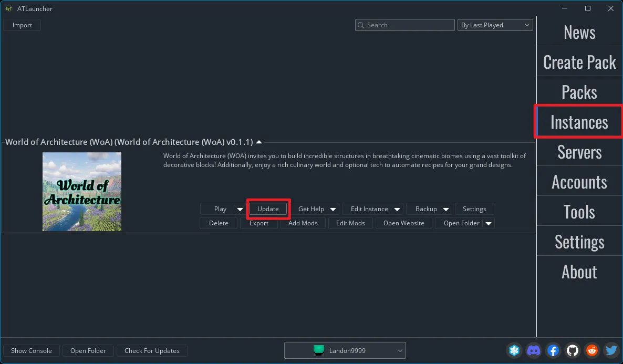The image size is (623, 364).
Task: Collapse the World of Architecture instance panel
Action: click(x=259, y=142)
